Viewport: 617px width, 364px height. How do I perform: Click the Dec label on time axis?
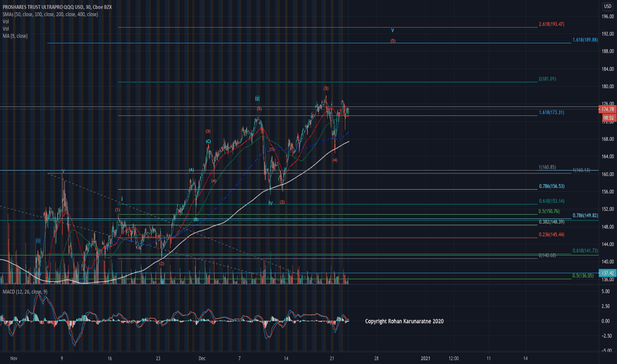click(x=202, y=359)
